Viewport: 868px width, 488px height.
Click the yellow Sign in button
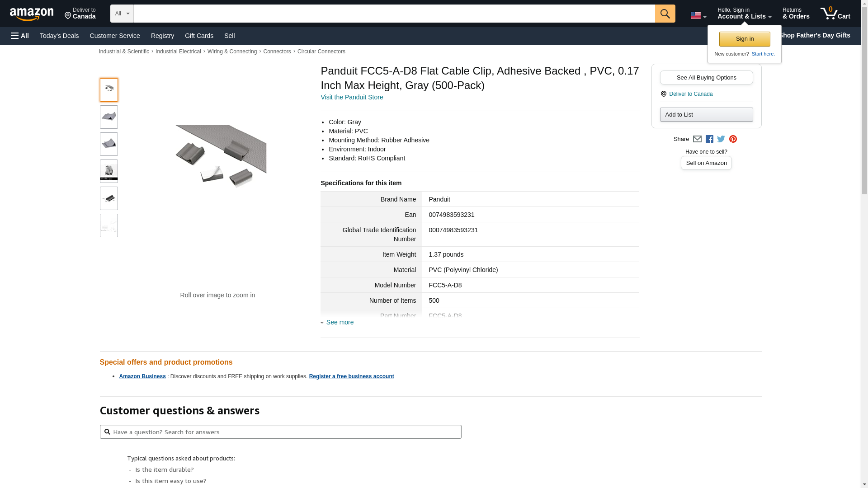745,39
